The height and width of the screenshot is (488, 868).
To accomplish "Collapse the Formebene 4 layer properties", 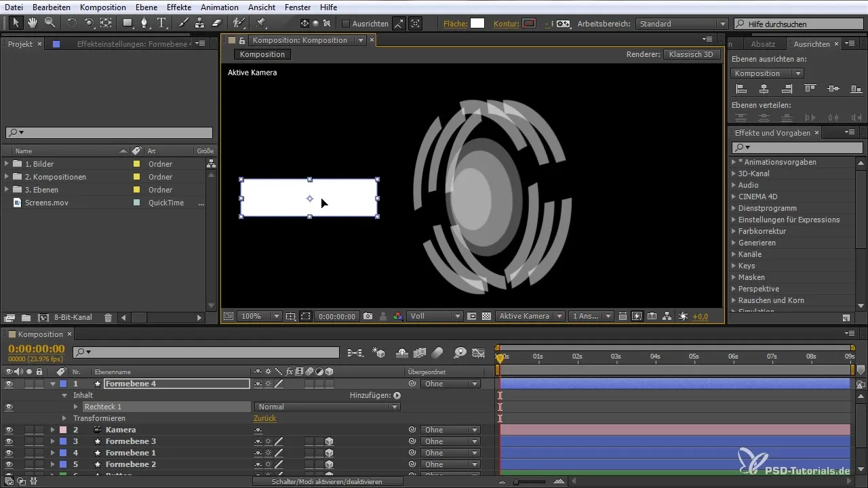I will 53,384.
